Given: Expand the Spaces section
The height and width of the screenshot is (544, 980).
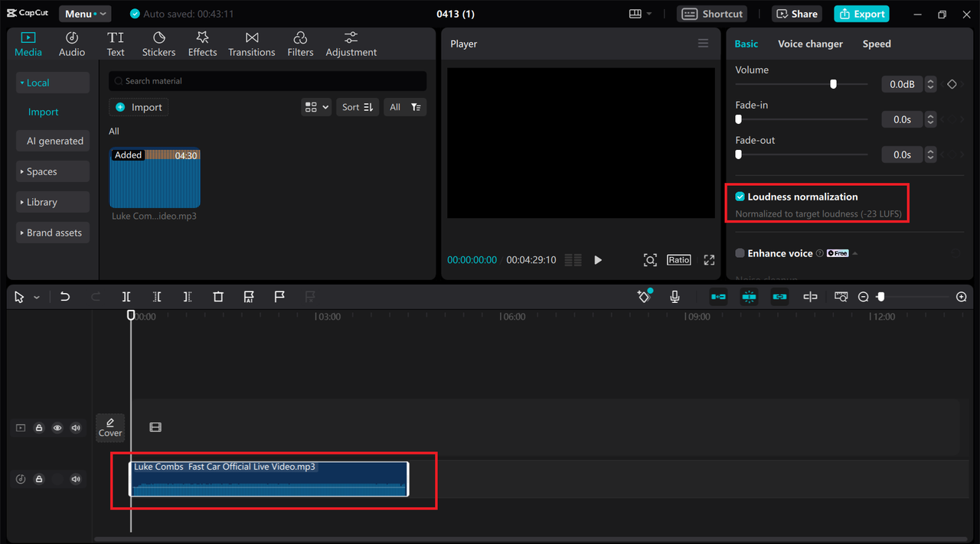Looking at the screenshot, I should (53, 171).
